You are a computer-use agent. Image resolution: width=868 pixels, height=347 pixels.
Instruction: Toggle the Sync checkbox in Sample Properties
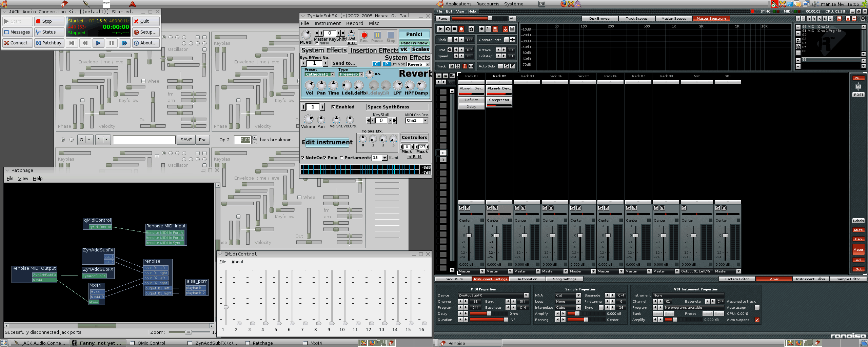[x=601, y=307]
